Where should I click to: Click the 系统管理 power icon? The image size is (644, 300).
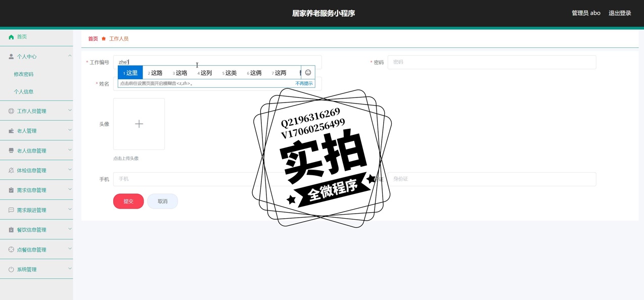click(11, 270)
